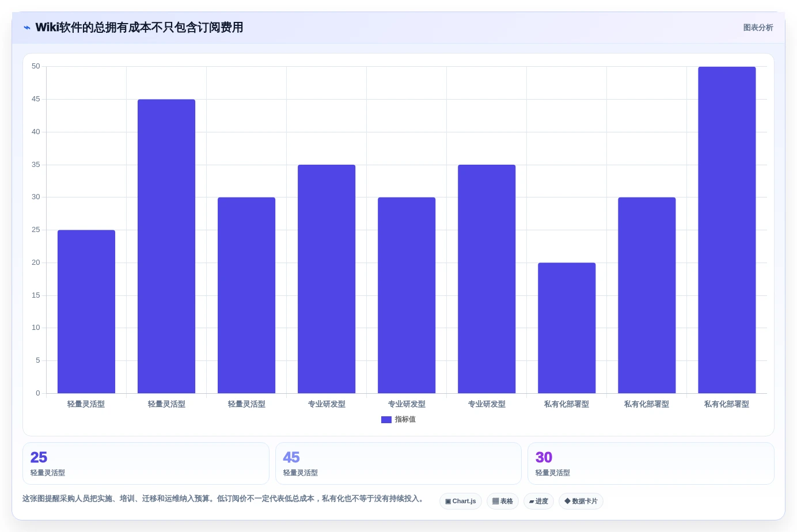The height and width of the screenshot is (532, 797).
Task: Open the stat card showing 45
Action: (398, 463)
